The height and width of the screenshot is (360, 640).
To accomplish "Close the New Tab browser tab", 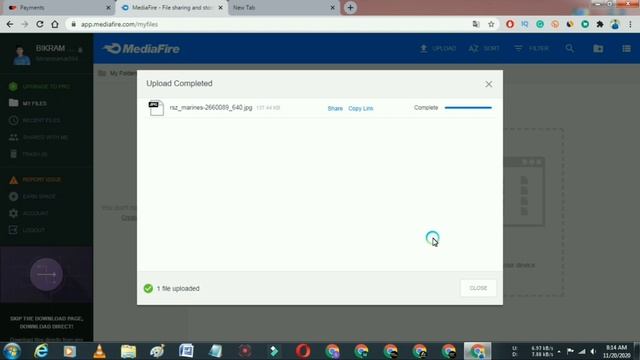I will pyautogui.click(x=332, y=8).
